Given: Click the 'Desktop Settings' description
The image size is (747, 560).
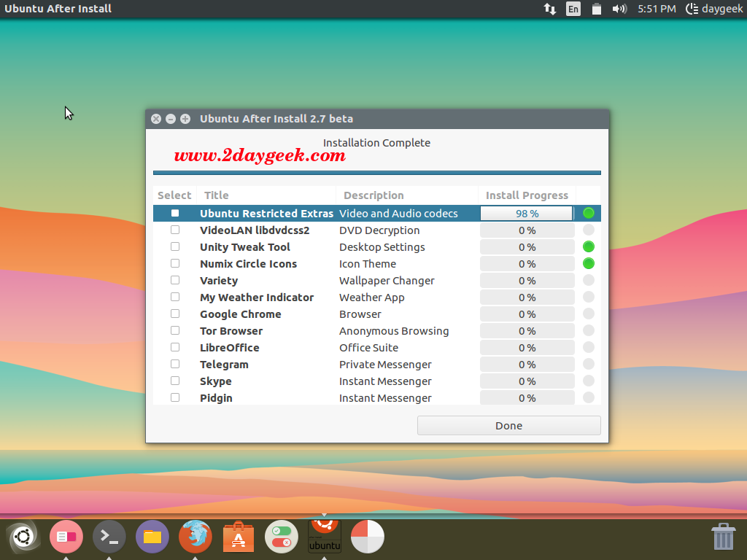Looking at the screenshot, I should [x=382, y=247].
